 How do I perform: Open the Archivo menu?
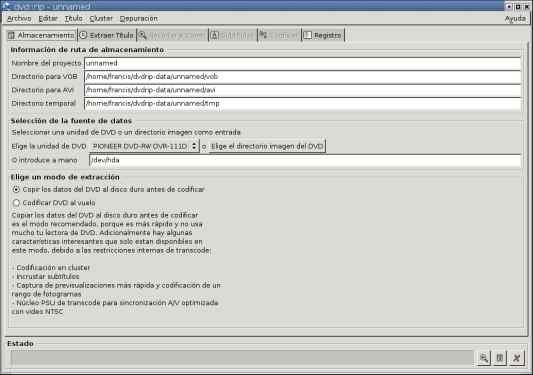click(19, 18)
